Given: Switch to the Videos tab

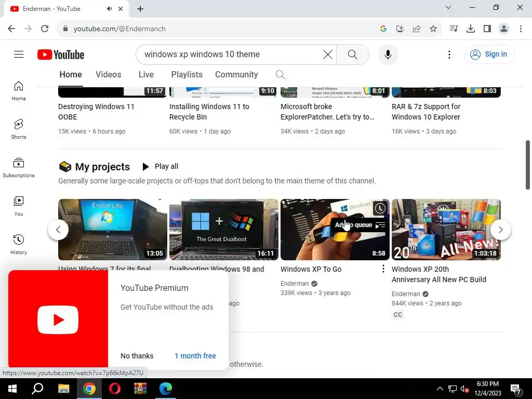Looking at the screenshot, I should pyautogui.click(x=108, y=75).
